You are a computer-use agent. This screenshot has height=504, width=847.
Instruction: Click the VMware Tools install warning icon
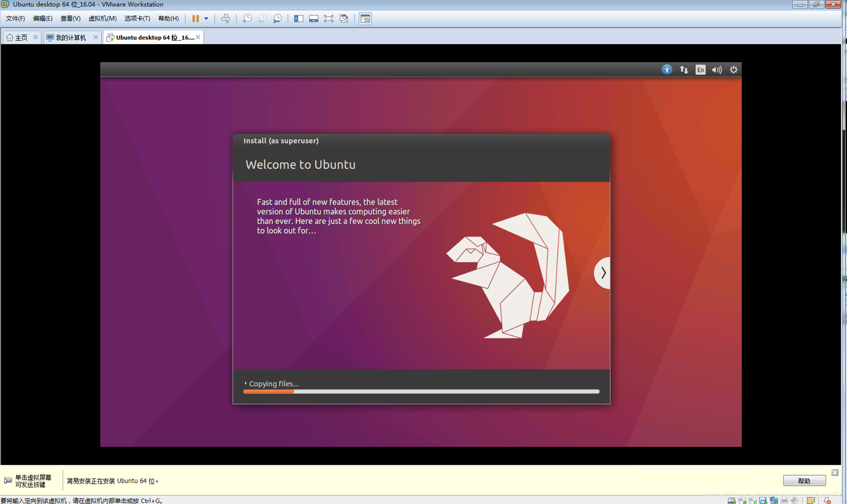827,500
